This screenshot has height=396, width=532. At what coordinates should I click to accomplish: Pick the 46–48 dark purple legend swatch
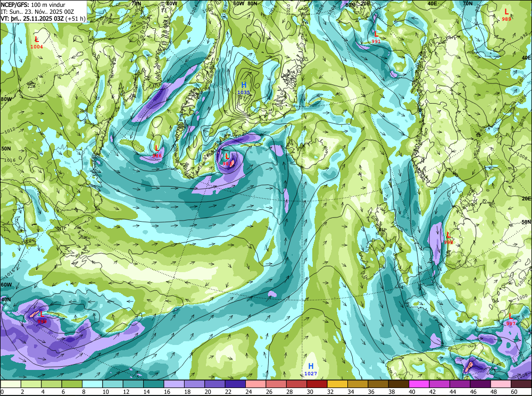point(480,384)
